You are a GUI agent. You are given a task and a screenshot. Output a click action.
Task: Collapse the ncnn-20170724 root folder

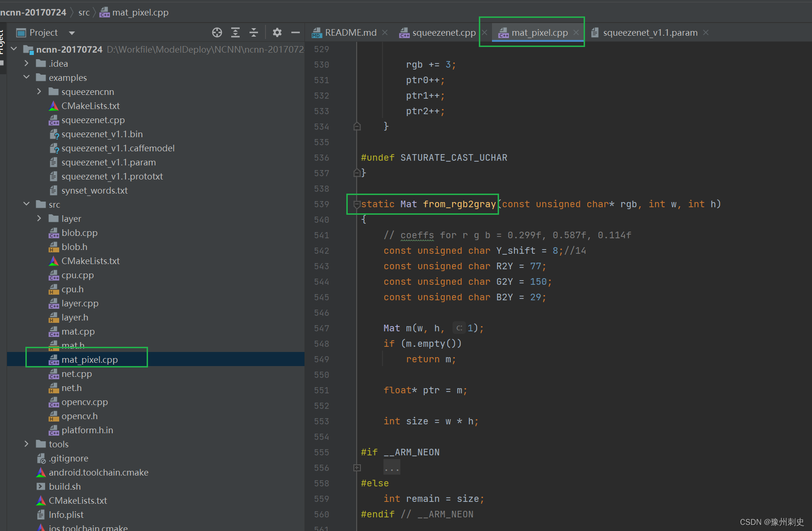point(14,49)
